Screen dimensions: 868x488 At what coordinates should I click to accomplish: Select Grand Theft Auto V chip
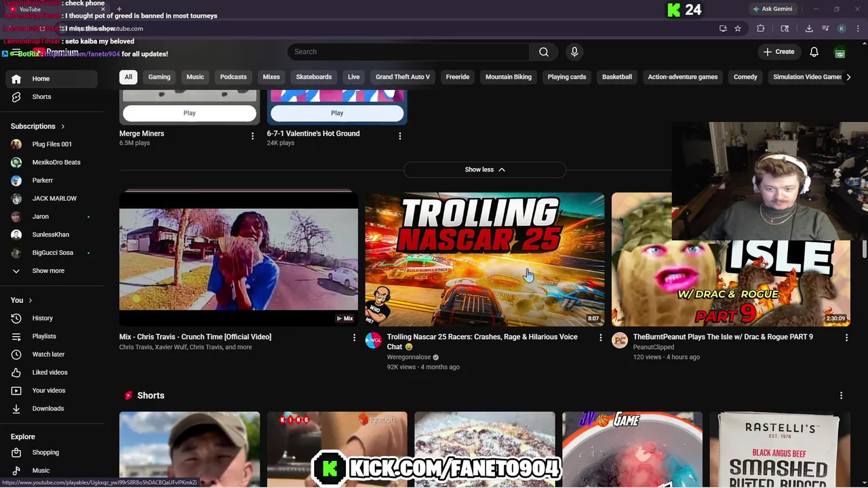tap(403, 77)
